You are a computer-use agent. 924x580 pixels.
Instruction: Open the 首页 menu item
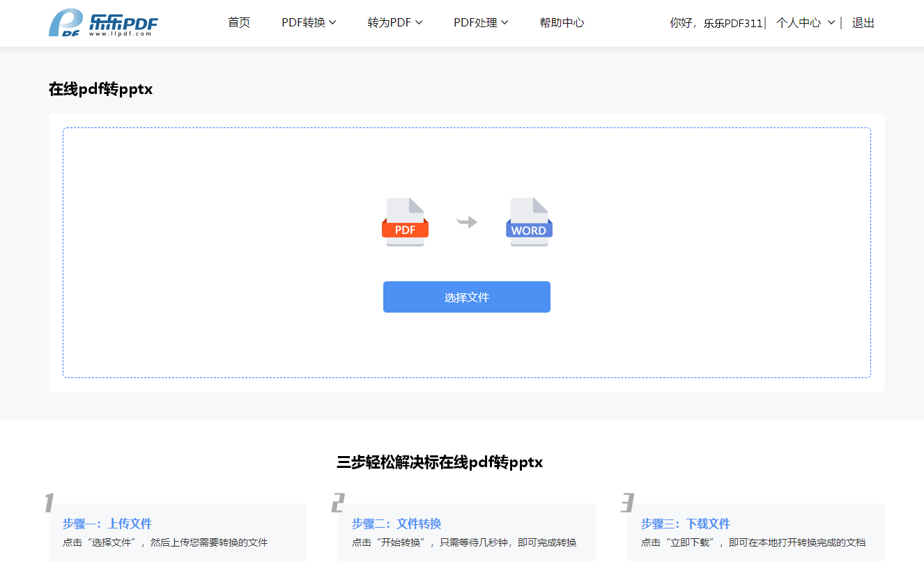[x=239, y=23]
